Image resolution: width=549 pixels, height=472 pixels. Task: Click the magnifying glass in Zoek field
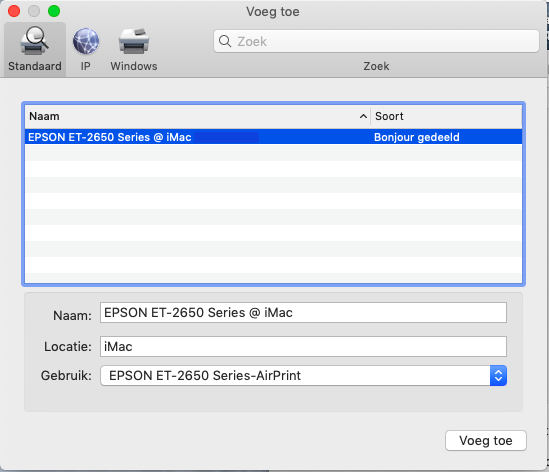pyautogui.click(x=225, y=41)
